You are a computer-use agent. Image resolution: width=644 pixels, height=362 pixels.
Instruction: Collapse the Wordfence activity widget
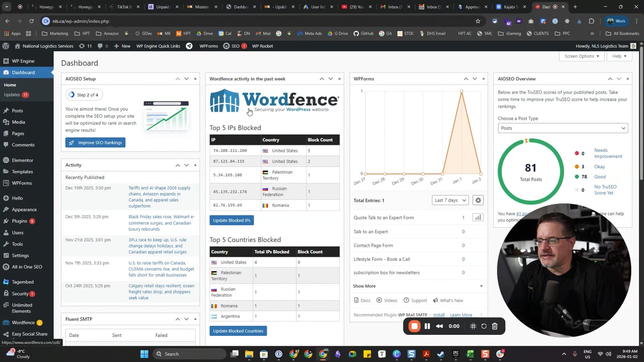tap(339, 79)
